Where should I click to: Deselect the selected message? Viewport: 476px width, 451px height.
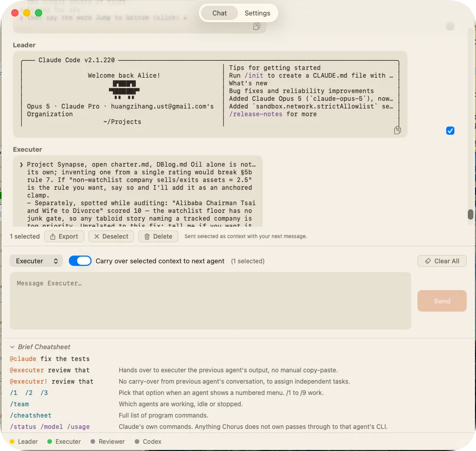click(111, 236)
